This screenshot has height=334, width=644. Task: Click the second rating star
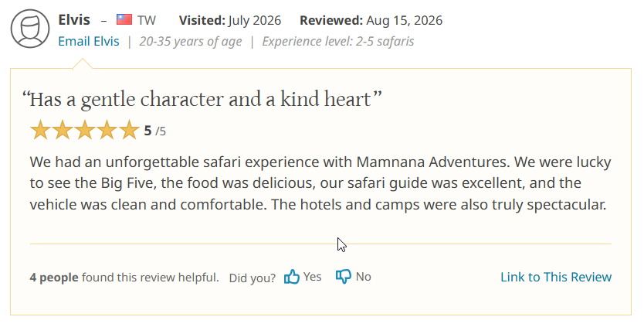(x=63, y=130)
